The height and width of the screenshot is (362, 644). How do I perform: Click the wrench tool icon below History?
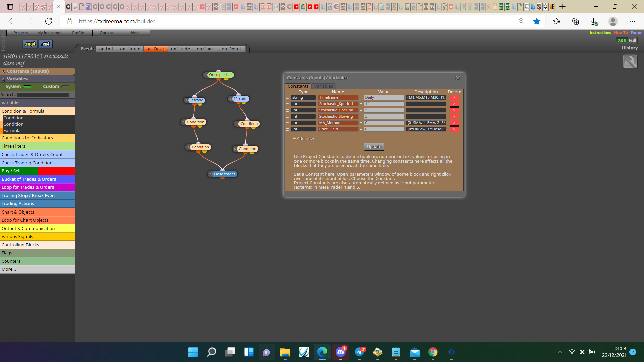point(630,62)
